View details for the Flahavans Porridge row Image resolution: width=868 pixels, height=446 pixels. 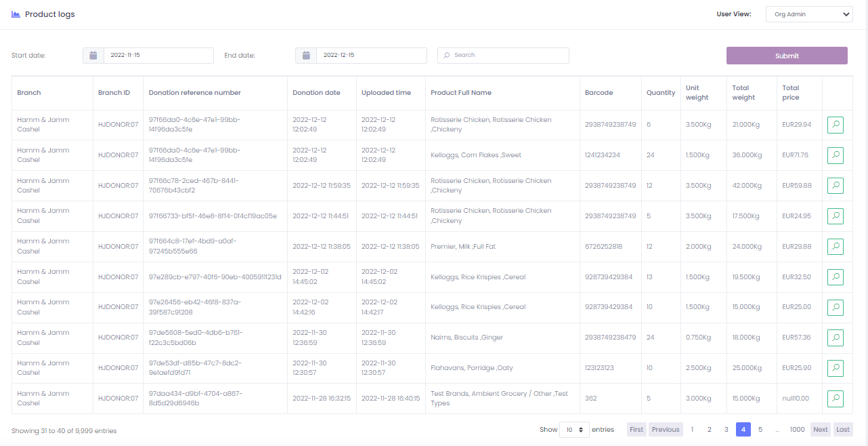point(836,368)
